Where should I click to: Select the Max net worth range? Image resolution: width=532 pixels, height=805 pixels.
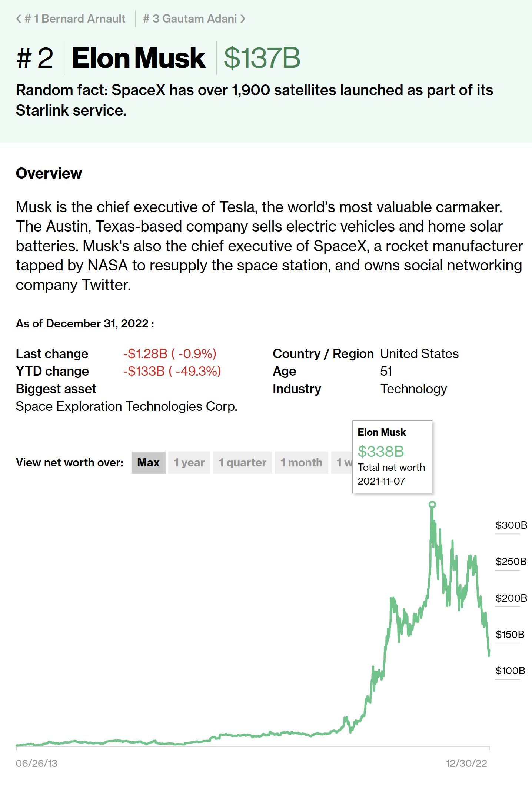148,462
